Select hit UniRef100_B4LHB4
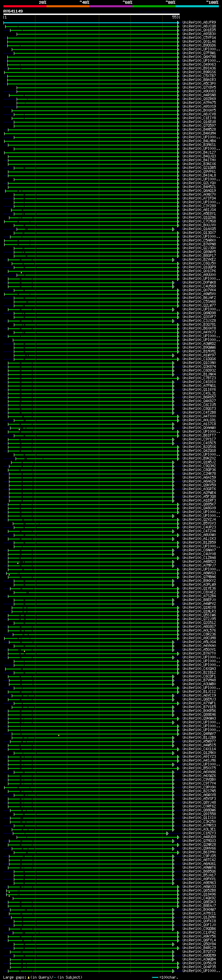 pos(199,141)
